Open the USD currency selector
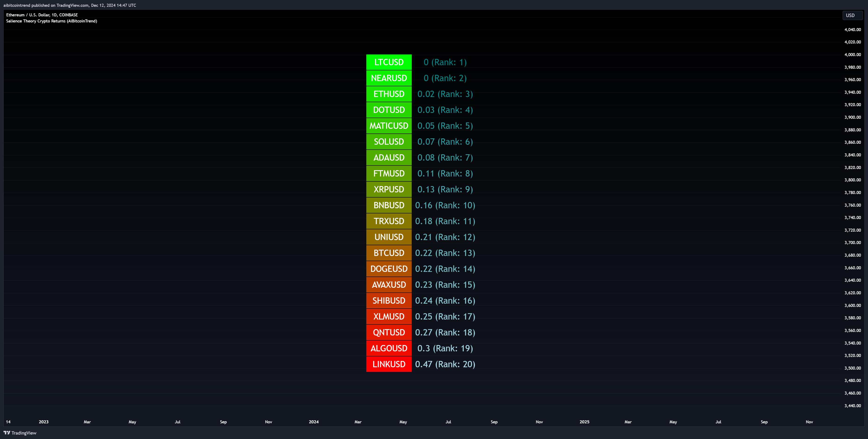Viewport: 868px width, 439px height. point(852,15)
